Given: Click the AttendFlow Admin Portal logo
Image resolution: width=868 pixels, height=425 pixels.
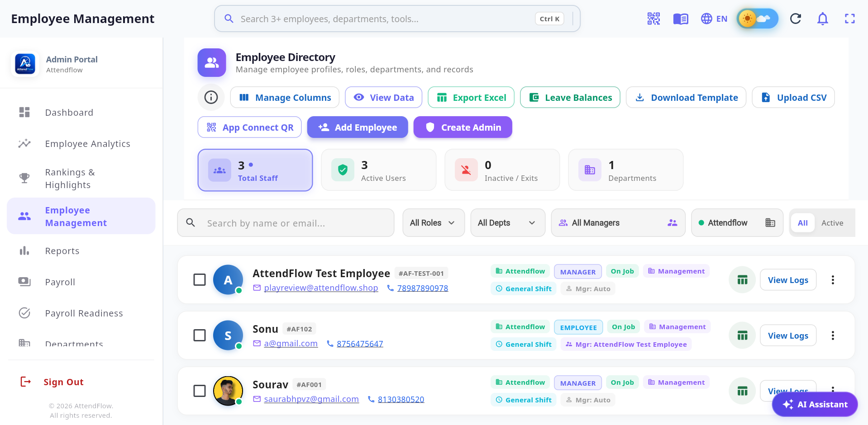Looking at the screenshot, I should click(25, 64).
